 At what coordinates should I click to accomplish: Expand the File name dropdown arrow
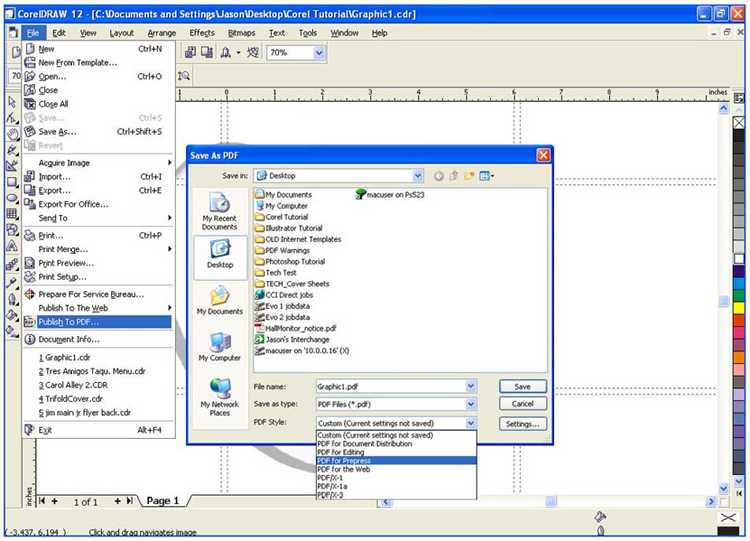[471, 386]
